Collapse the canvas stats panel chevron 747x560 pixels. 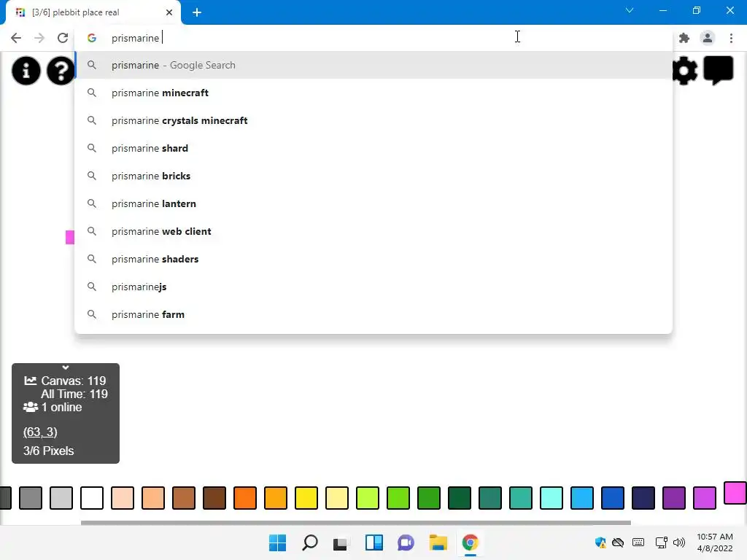(x=66, y=367)
